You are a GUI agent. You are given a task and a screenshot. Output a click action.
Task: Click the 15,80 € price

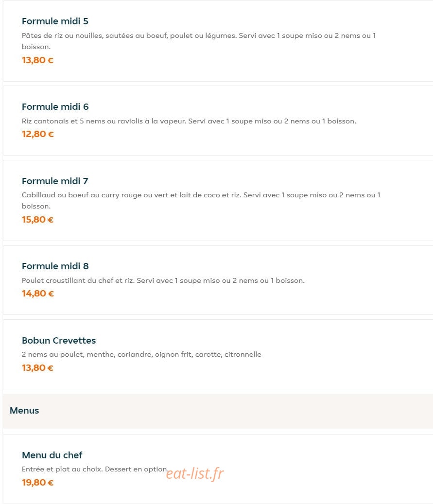point(37,220)
